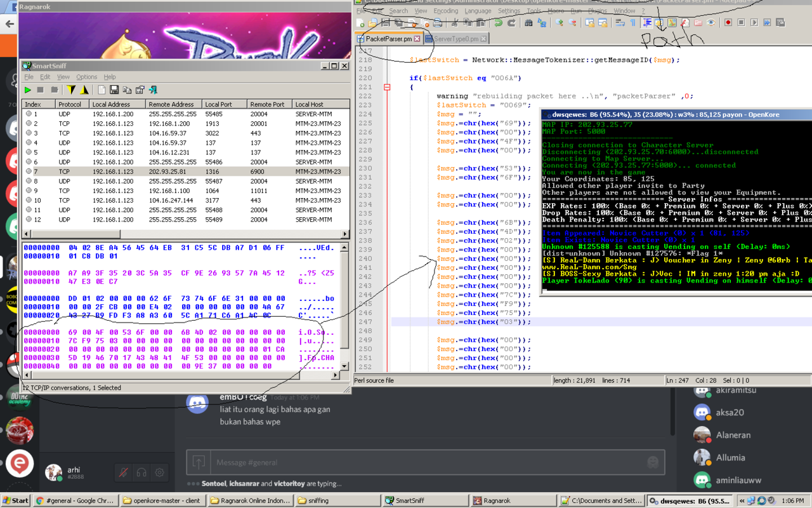
Task: Switch to the SmartSniff taskbar button
Action: click(x=424, y=500)
